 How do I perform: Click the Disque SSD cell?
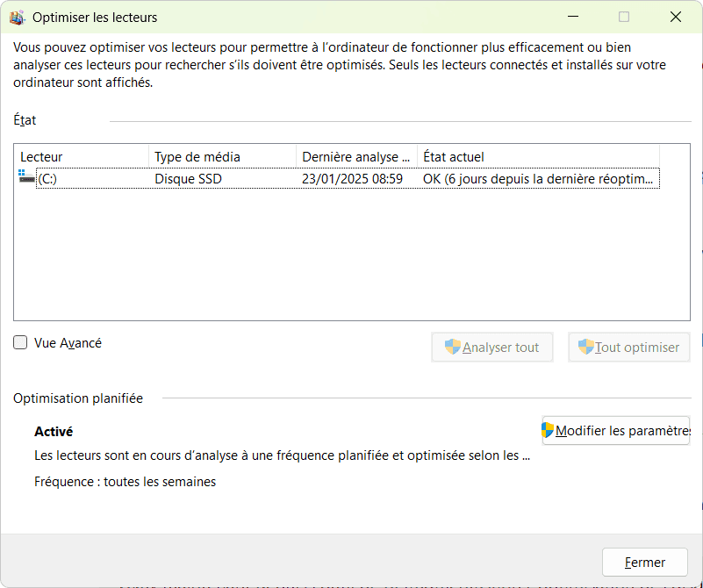pos(189,179)
